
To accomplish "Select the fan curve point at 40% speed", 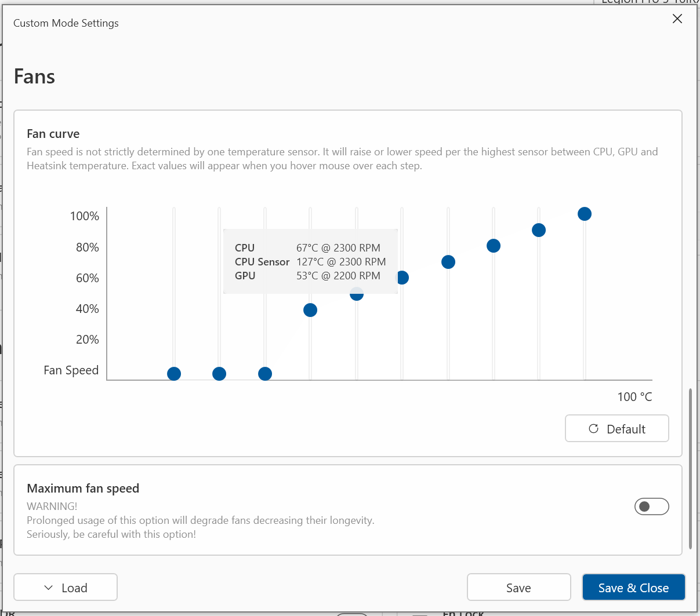I will pos(310,310).
